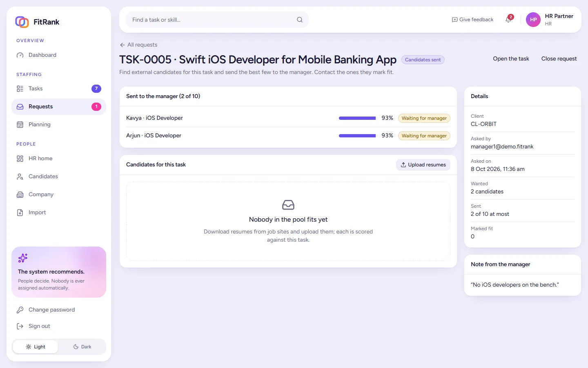588x368 pixels.
Task: Click the Tasks count badge 7
Action: (x=96, y=89)
